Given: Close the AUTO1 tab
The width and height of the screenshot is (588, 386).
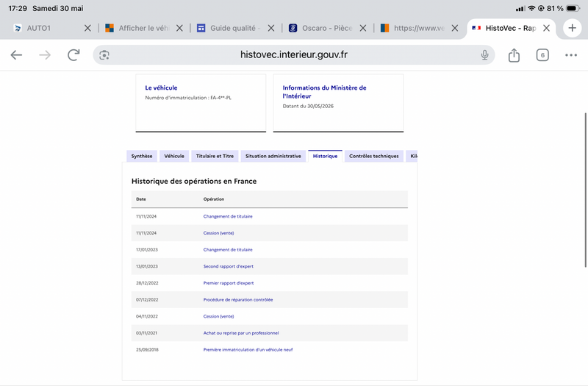Looking at the screenshot, I should tap(87, 28).
